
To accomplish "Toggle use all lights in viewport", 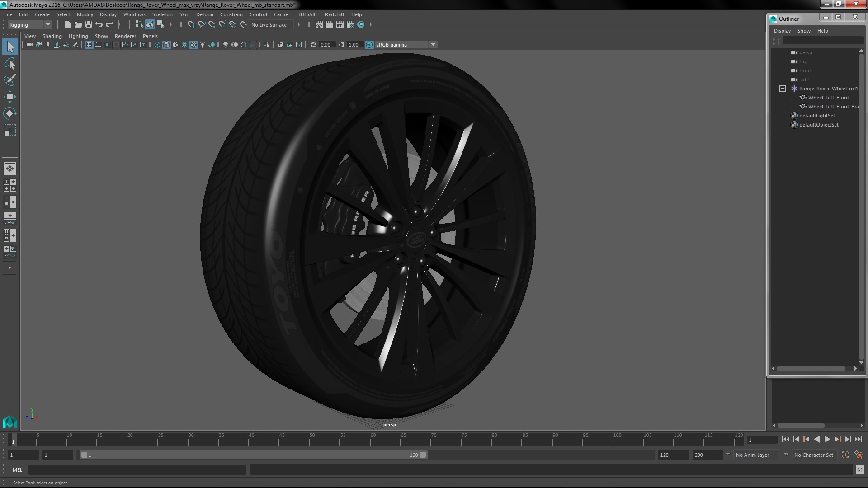I will (x=203, y=45).
